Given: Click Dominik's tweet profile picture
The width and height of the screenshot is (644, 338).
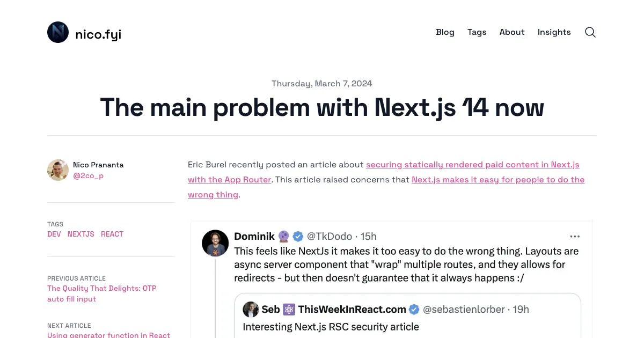Looking at the screenshot, I should click(x=215, y=243).
